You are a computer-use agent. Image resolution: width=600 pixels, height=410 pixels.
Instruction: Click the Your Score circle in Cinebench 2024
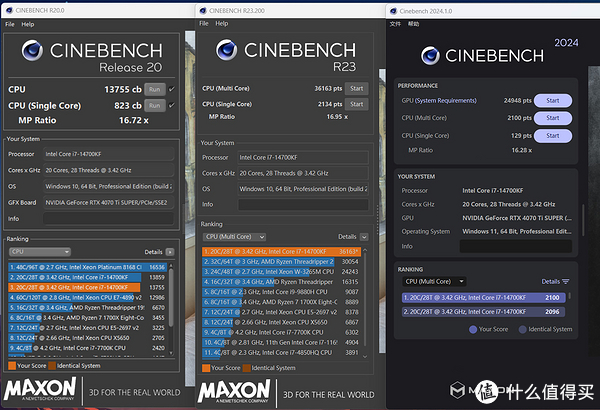(x=473, y=329)
